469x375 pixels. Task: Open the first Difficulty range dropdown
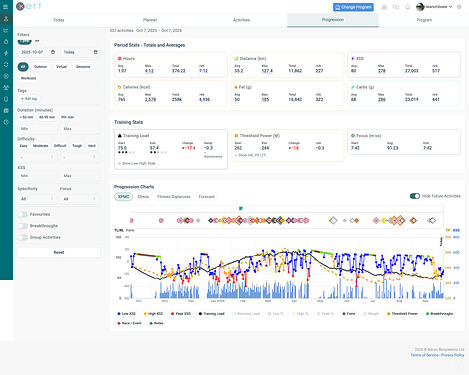[36, 157]
